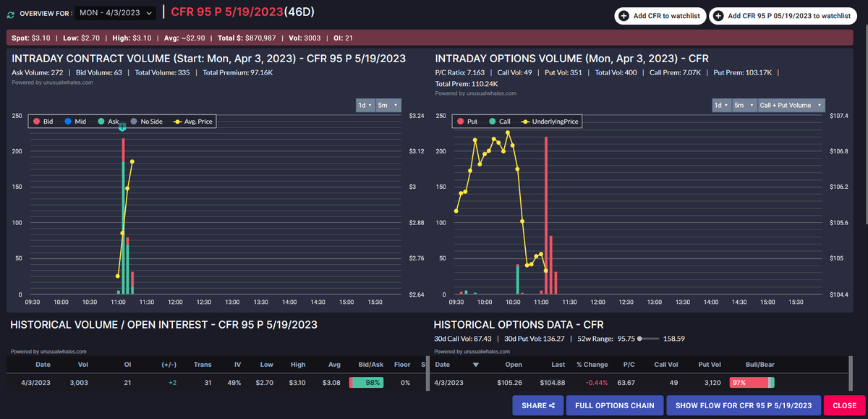Toggle the yellow Avg. Price line legend
The height and width of the screenshot is (419, 868).
(179, 122)
